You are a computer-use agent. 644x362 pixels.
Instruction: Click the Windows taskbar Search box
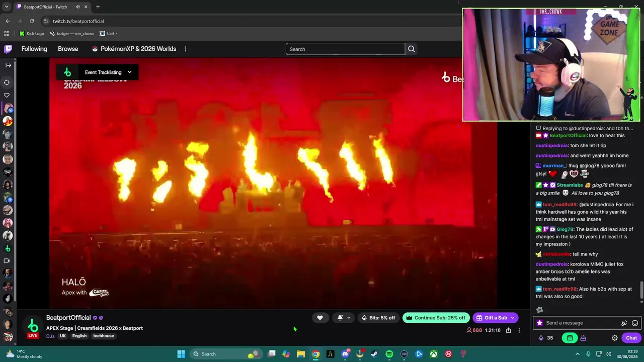225,354
